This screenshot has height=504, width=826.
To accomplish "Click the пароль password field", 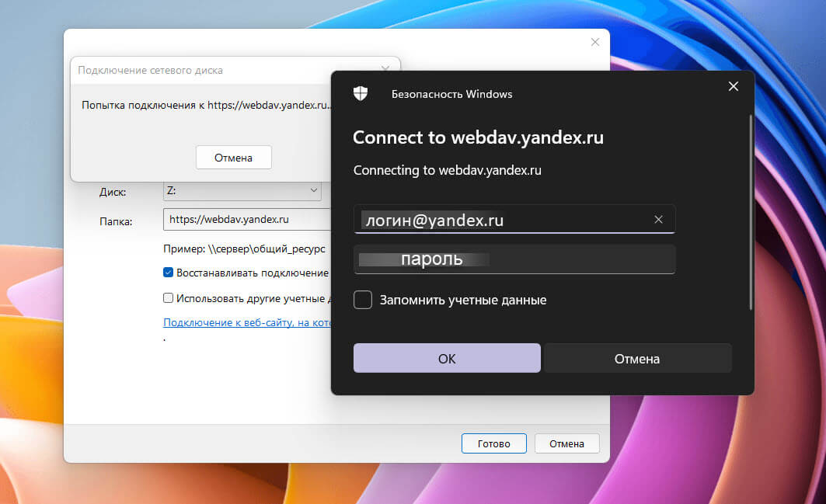I will [x=514, y=259].
